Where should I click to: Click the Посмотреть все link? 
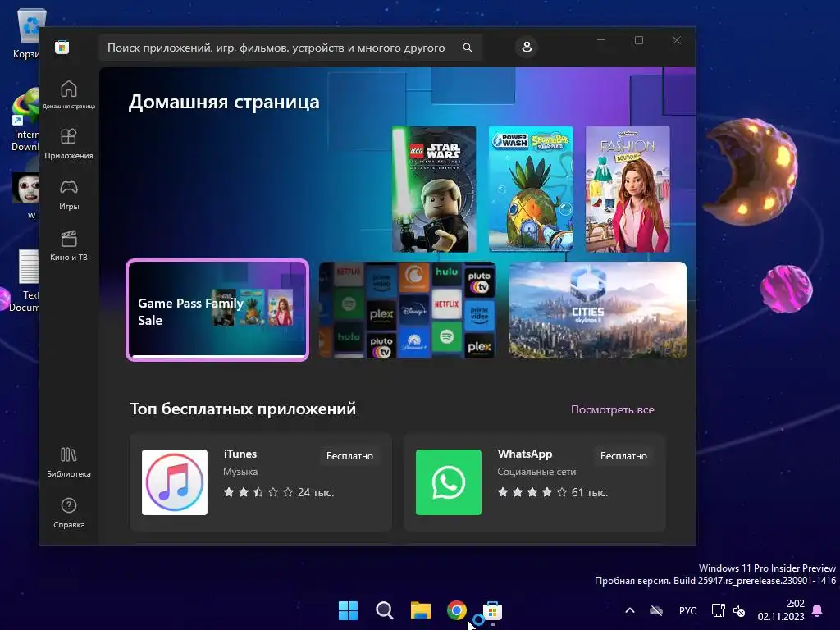612,410
